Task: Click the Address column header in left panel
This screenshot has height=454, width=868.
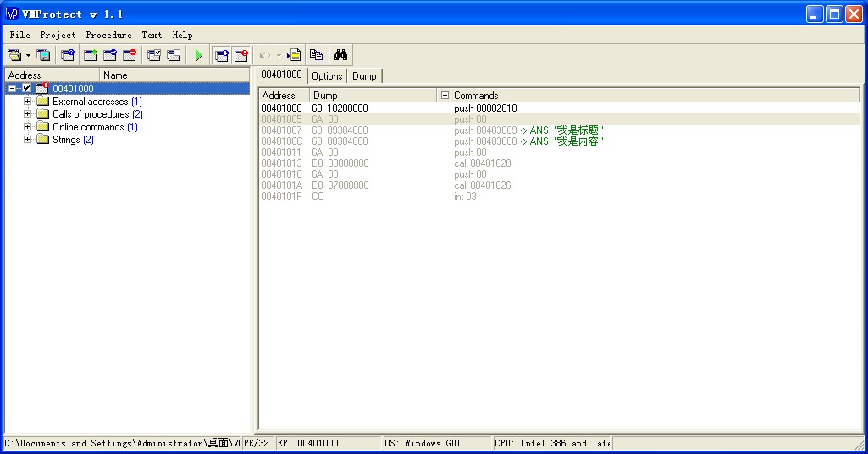Action: click(x=52, y=75)
